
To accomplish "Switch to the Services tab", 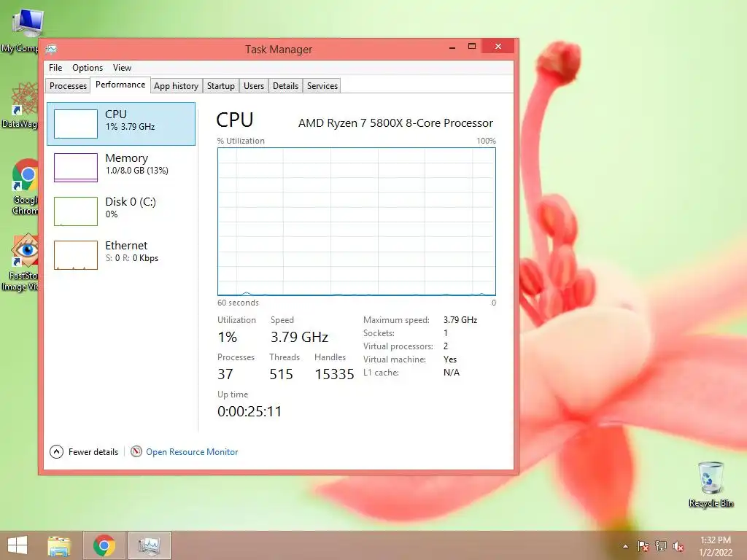I will tap(322, 86).
